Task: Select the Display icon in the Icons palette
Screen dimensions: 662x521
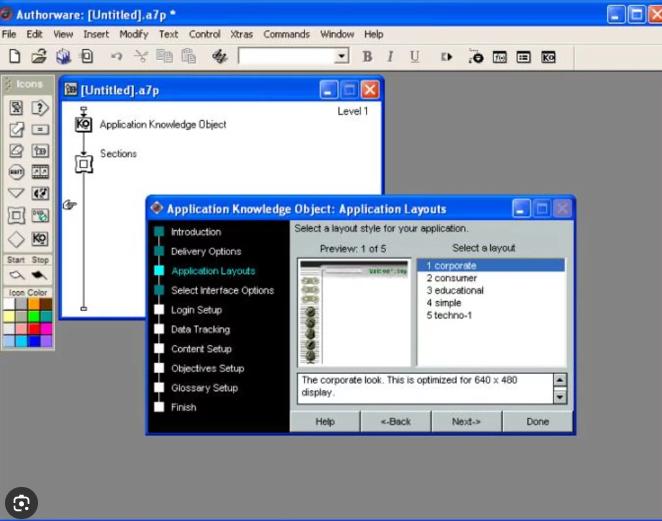Action: (x=16, y=108)
